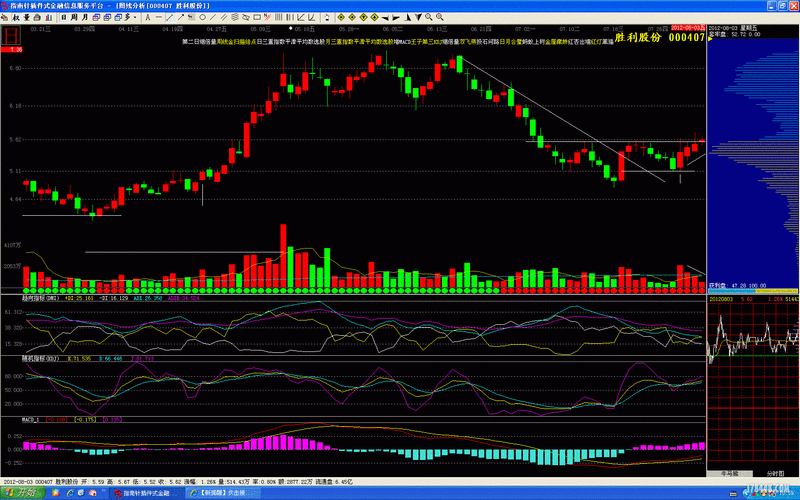Click the second yellow diamond toolbar icon
Image resolution: width=800 pixels, height=500 pixels.
click(x=352, y=17)
